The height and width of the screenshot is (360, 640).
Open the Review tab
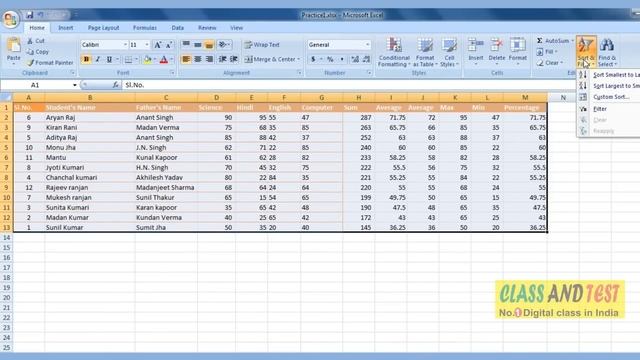coord(207,28)
